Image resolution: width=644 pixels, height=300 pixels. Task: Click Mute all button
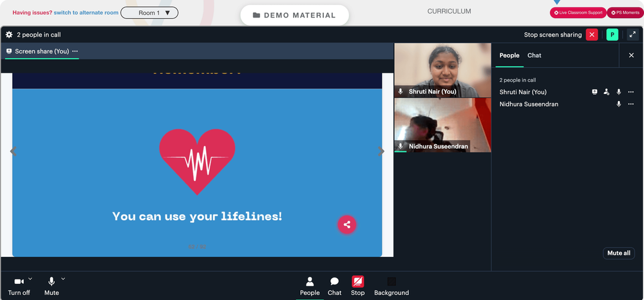pos(618,253)
